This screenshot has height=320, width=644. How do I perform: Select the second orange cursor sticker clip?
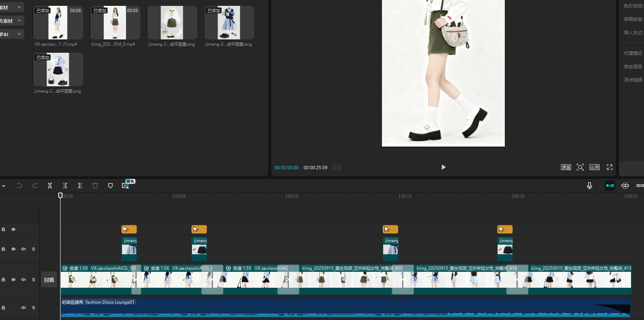coord(199,230)
